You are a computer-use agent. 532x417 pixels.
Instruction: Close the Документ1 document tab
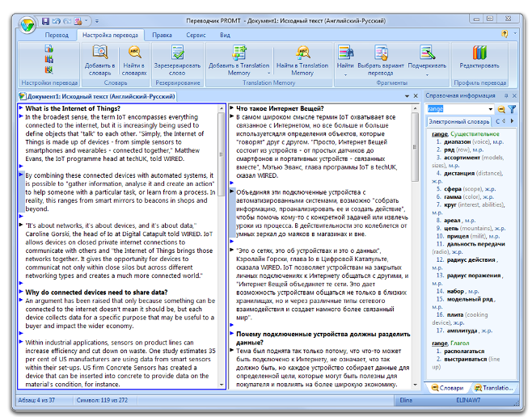click(416, 96)
